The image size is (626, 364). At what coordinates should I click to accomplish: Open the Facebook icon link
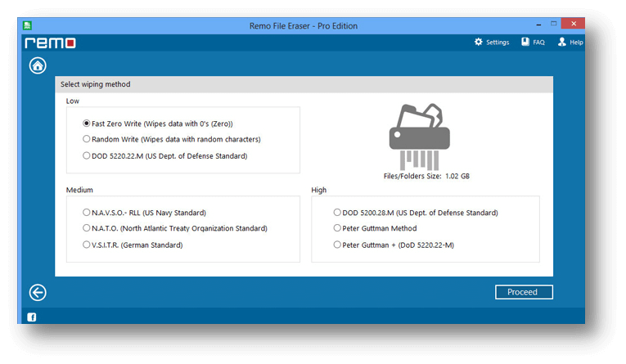pos(32,317)
